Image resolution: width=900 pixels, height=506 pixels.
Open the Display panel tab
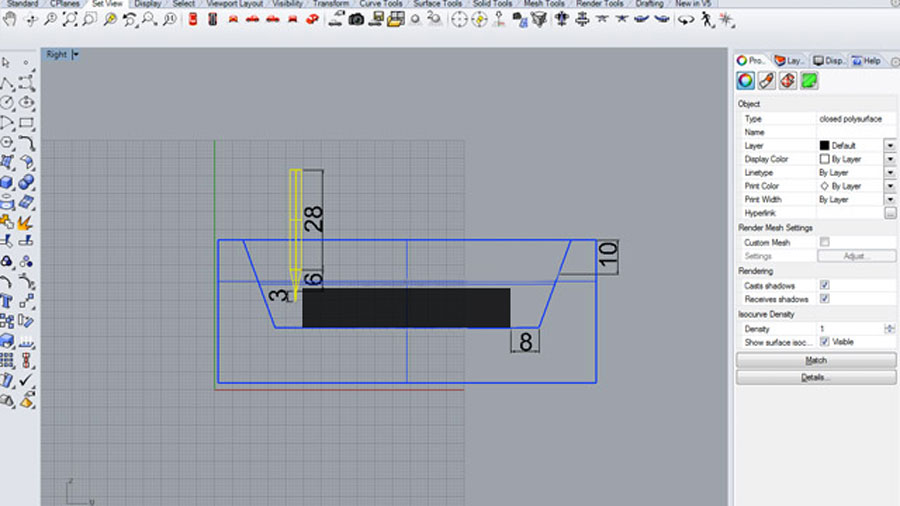pos(828,60)
